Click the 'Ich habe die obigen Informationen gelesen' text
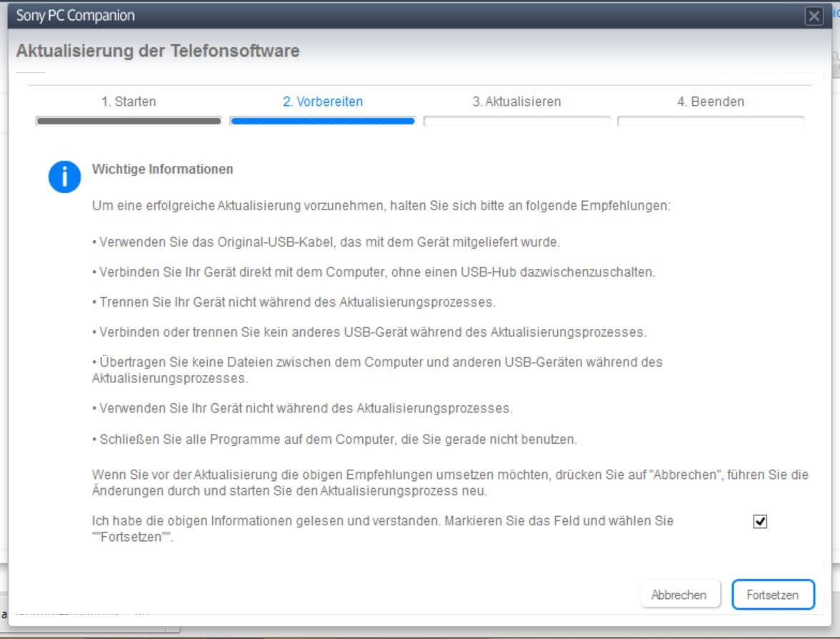The height and width of the screenshot is (639, 840). (383, 529)
